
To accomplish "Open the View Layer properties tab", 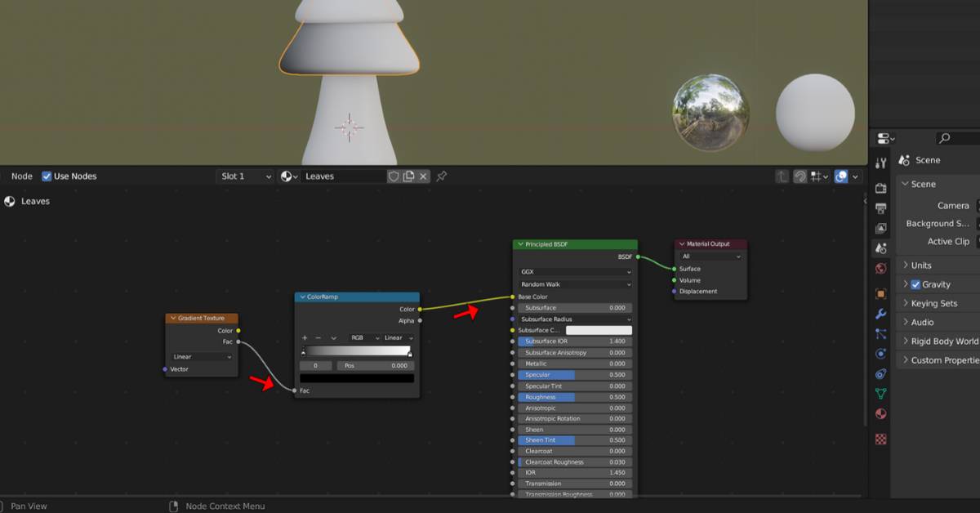I will [880, 229].
